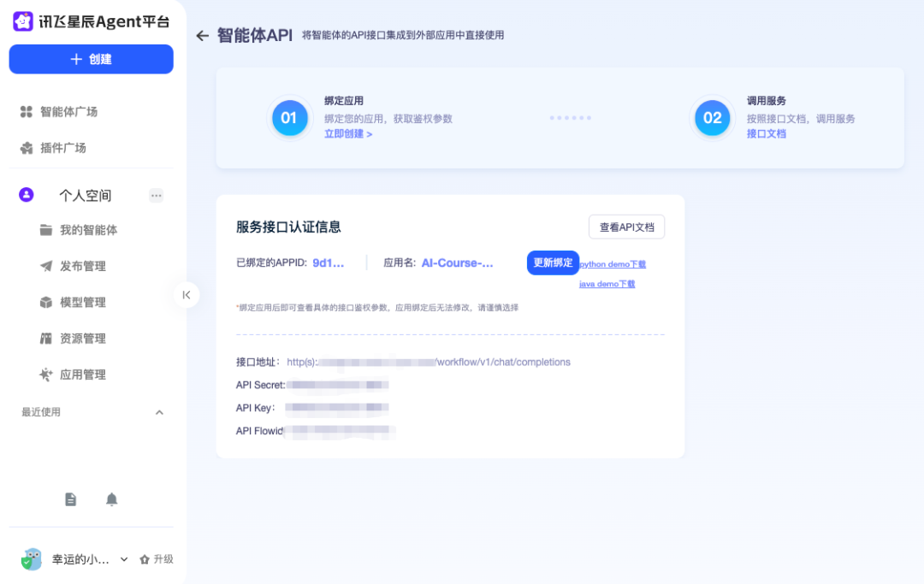The height and width of the screenshot is (584, 924).
Task: Open the document icon at sidebar bottom
Action: coord(71,499)
